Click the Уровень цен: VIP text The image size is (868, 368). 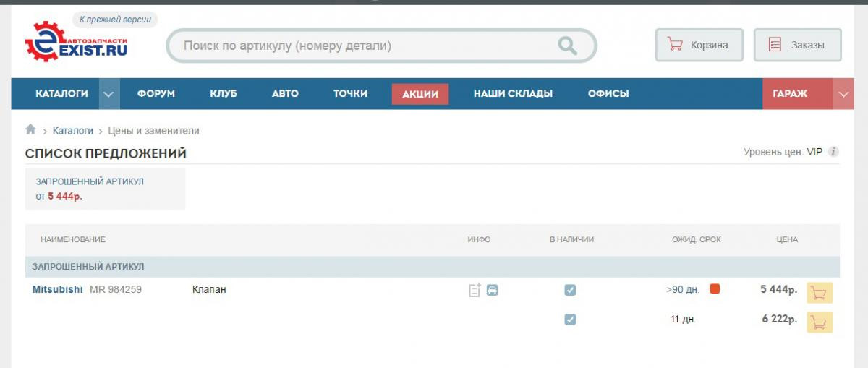tap(783, 152)
